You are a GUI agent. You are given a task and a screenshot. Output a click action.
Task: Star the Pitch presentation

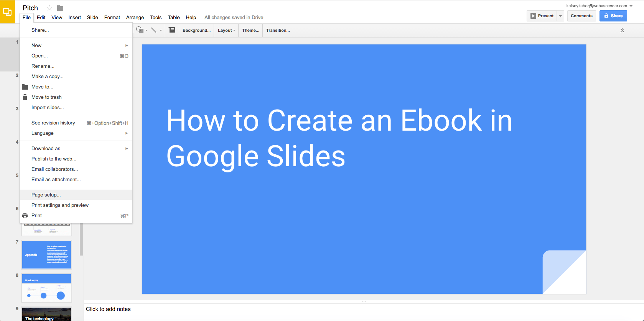(x=49, y=8)
